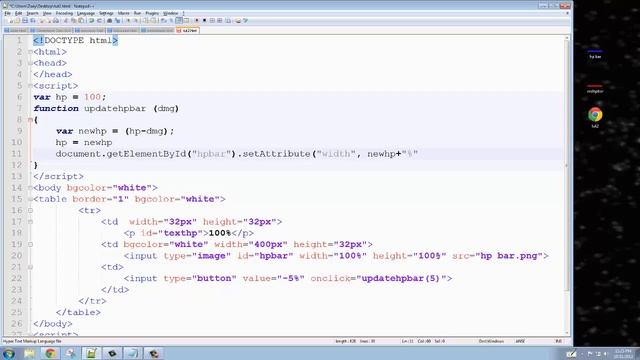Click the Copy toolbar icon

coord(73,20)
